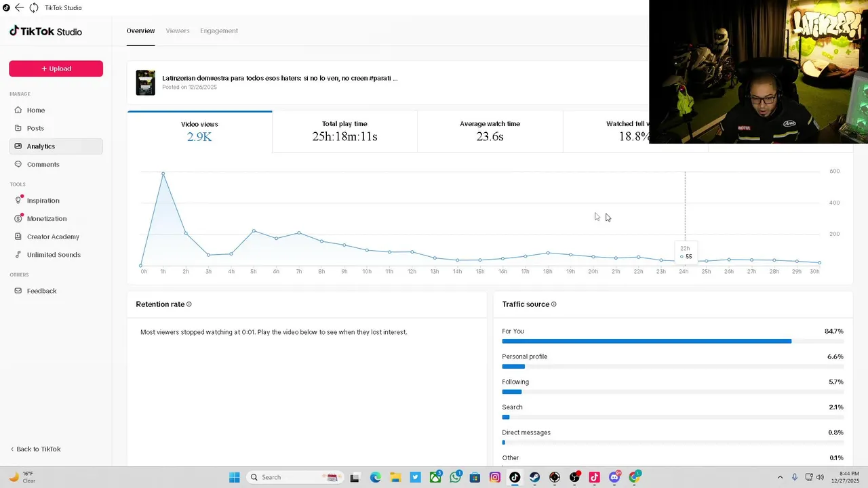Return via Back to TikTok link
Screen dimensions: 868x488
(35, 449)
